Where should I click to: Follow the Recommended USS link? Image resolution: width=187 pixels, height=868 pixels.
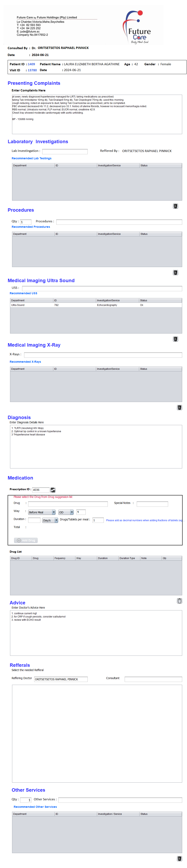tap(24, 293)
